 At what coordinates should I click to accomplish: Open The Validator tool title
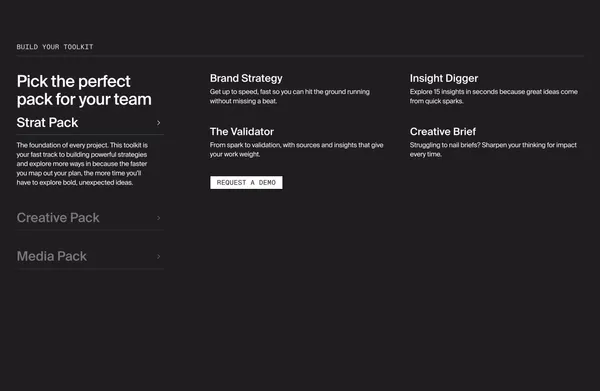pyautogui.click(x=242, y=132)
